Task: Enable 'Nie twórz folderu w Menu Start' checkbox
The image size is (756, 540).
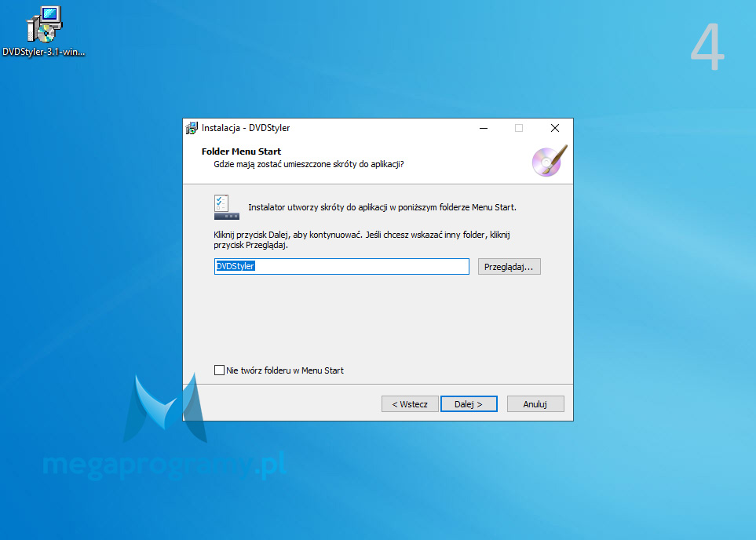Action: [x=219, y=370]
